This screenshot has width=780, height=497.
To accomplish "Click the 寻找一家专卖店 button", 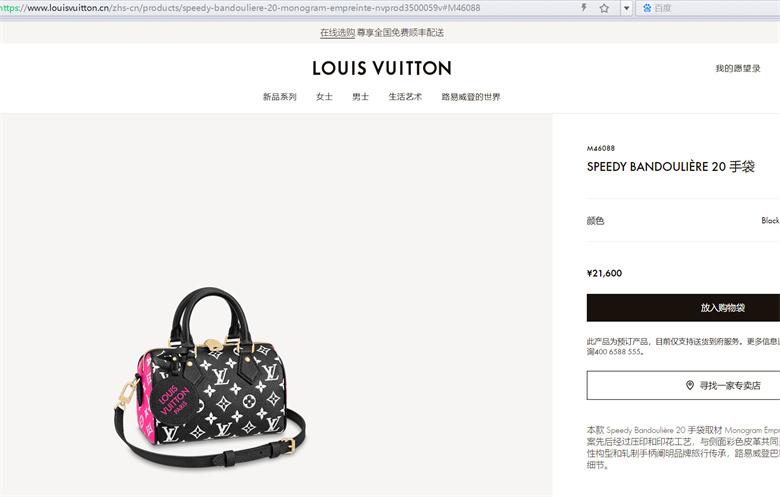I will 683,385.
